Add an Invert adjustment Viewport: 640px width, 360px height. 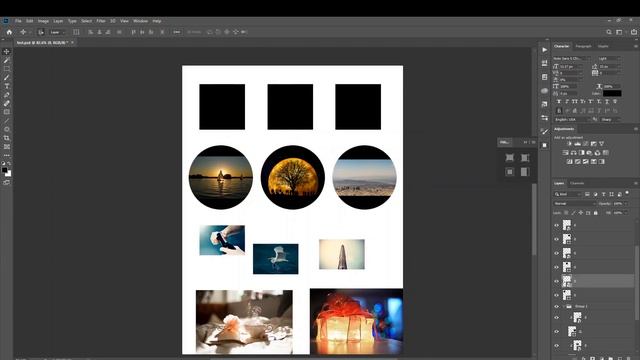[569, 162]
